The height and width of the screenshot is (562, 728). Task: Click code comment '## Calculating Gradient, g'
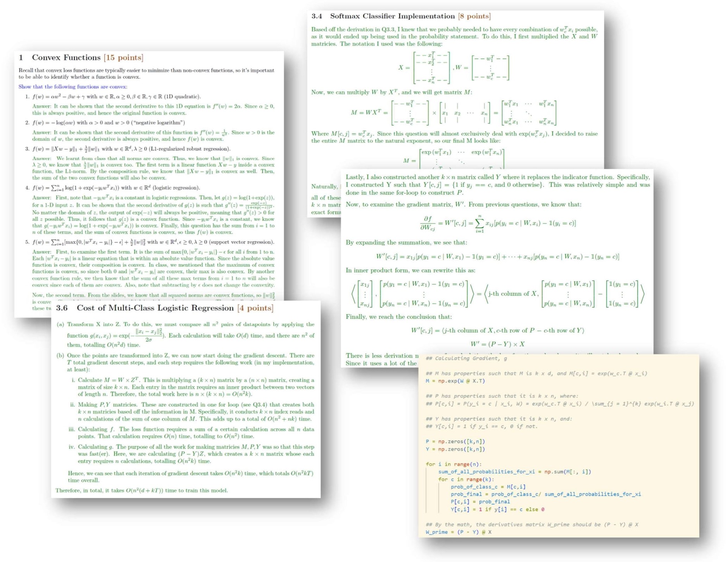point(466,358)
